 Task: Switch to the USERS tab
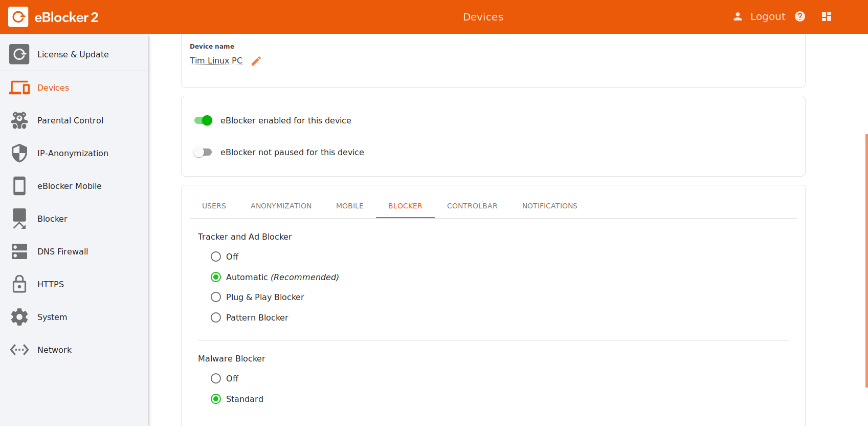click(x=214, y=206)
